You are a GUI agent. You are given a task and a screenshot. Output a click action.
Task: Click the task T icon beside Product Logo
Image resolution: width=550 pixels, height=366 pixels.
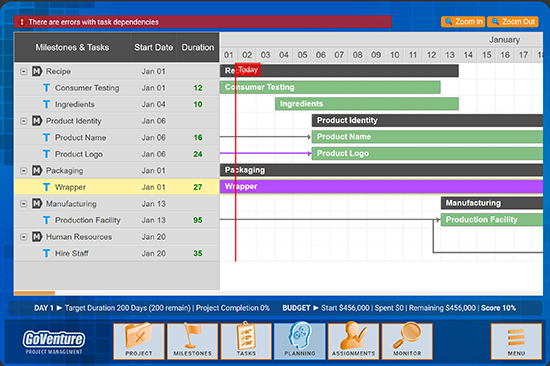[46, 154]
